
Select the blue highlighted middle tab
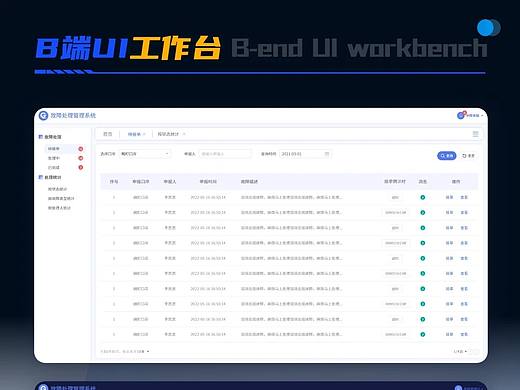tap(134, 134)
